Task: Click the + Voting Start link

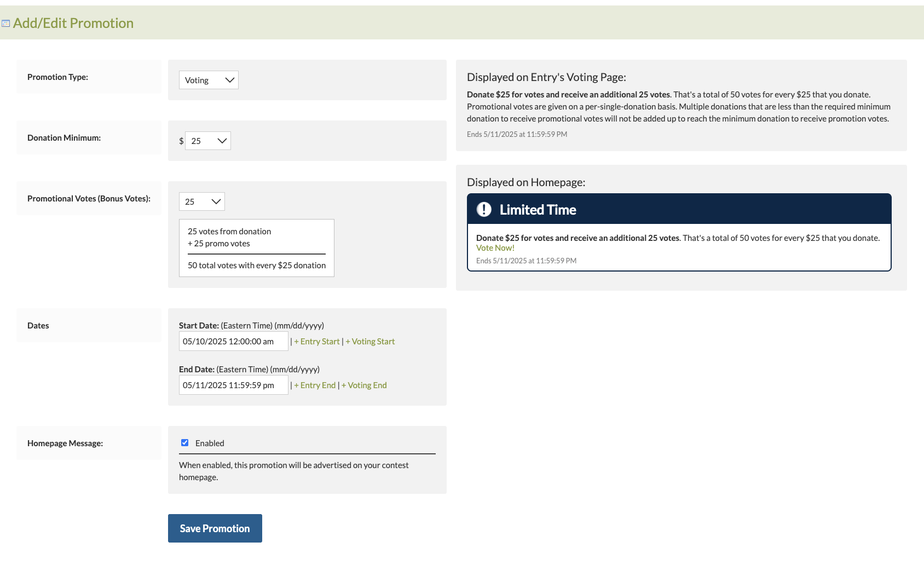Action: click(x=370, y=342)
